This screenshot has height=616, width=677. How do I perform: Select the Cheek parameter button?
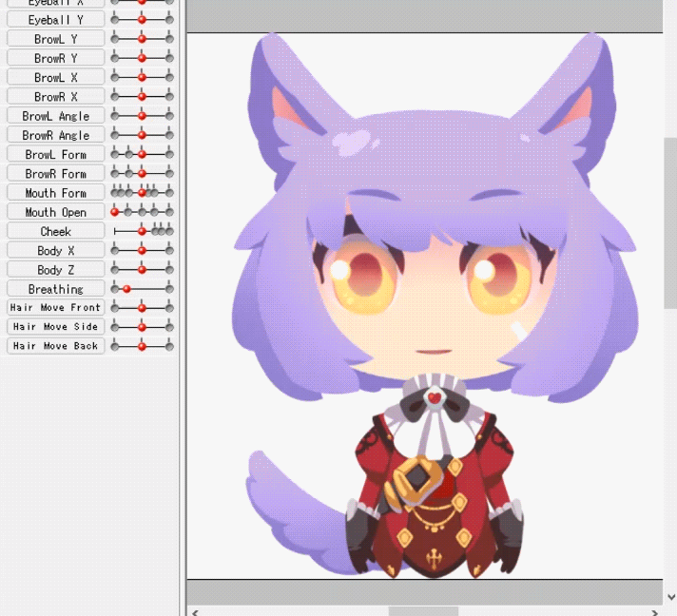point(55,231)
